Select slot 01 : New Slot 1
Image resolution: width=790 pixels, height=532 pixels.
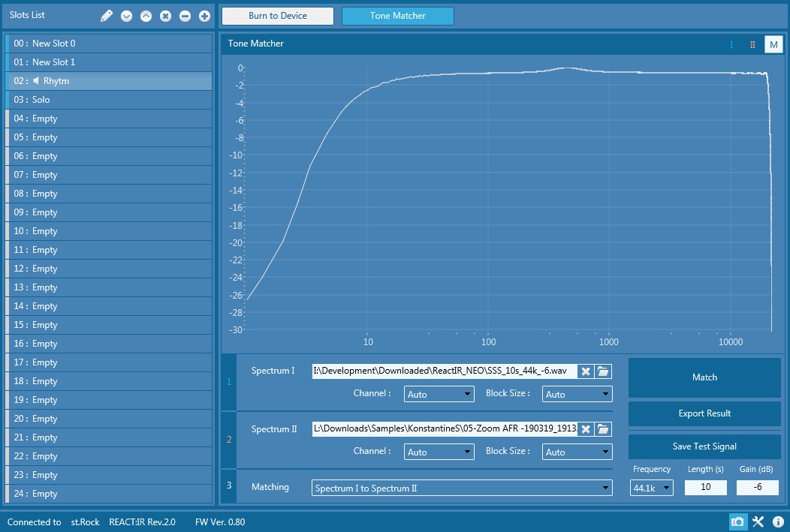(108, 62)
